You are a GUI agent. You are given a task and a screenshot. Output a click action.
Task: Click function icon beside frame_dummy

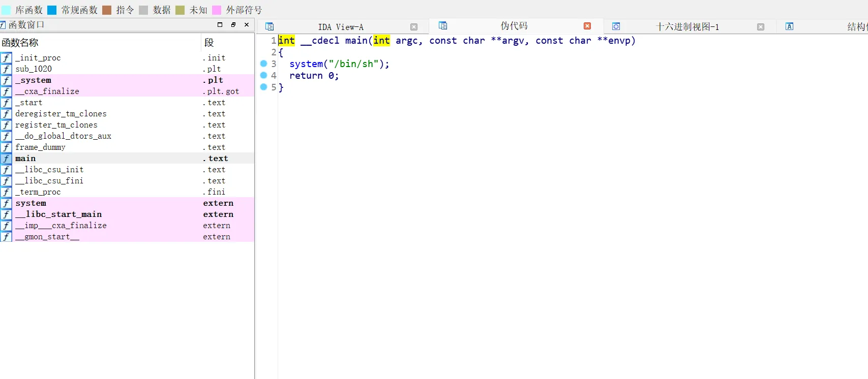click(6, 147)
